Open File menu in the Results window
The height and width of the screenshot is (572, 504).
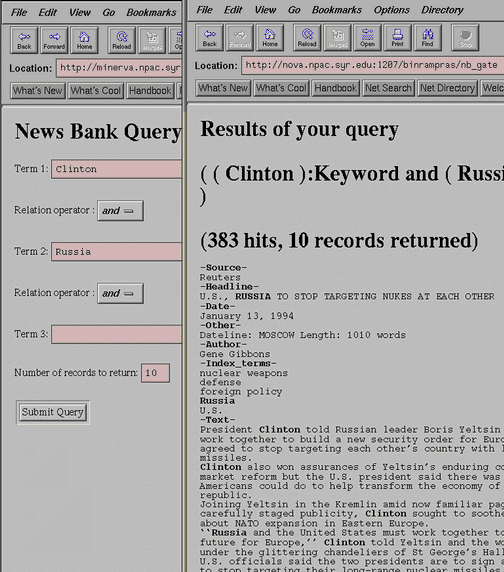(x=204, y=10)
